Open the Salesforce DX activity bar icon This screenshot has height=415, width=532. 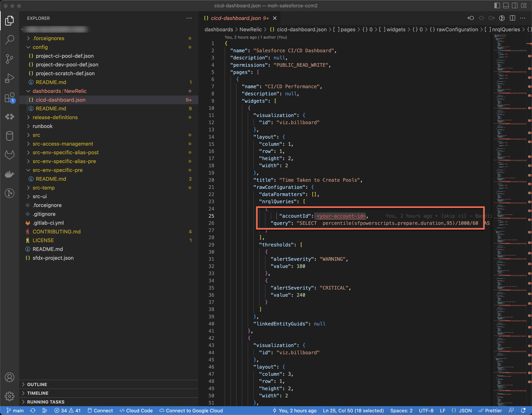point(9,116)
